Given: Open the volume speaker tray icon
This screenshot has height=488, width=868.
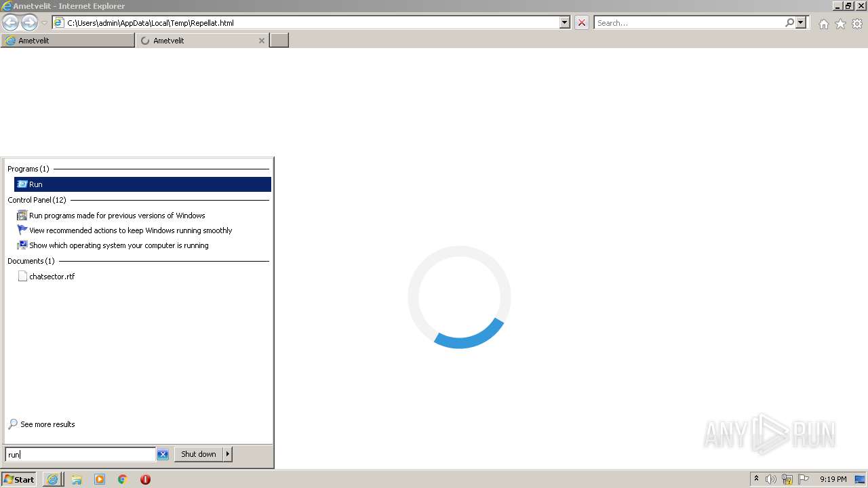Looking at the screenshot, I should point(771,479).
